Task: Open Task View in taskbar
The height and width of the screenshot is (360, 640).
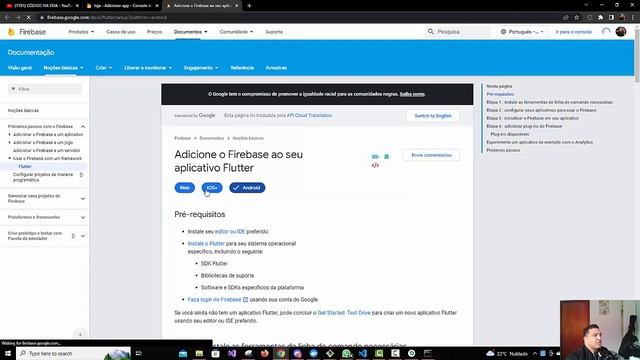Action: (x=139, y=353)
